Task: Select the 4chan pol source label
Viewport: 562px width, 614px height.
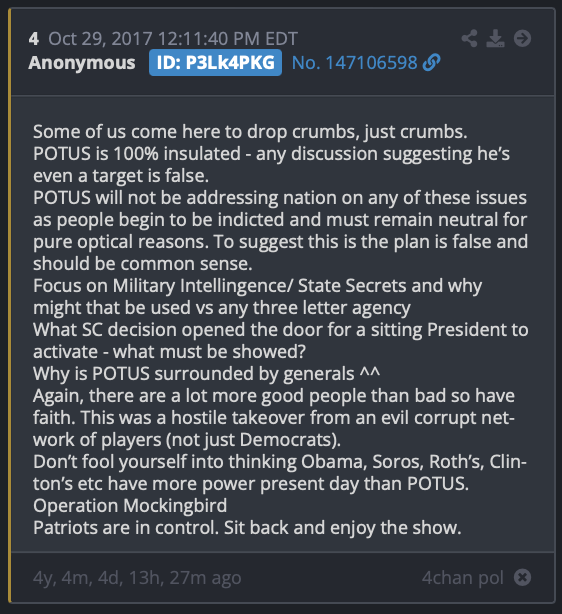Action: pyautogui.click(x=462, y=578)
